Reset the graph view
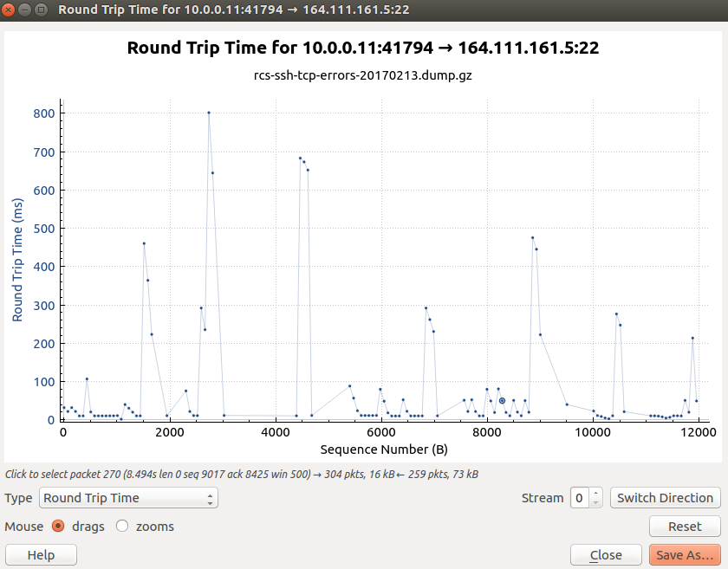This screenshot has height=569, width=728. pyautogui.click(x=685, y=526)
